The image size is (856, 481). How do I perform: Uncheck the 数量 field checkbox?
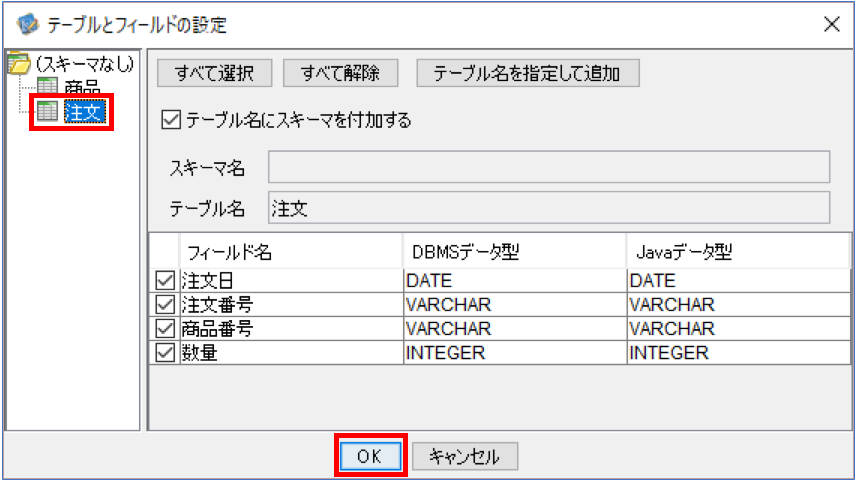click(x=165, y=353)
